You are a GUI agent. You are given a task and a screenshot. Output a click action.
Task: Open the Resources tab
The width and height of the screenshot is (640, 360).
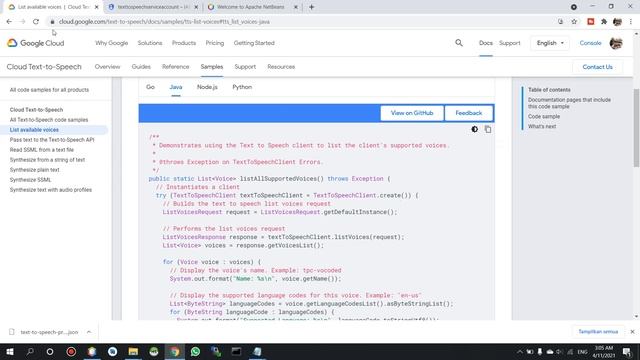281,67
